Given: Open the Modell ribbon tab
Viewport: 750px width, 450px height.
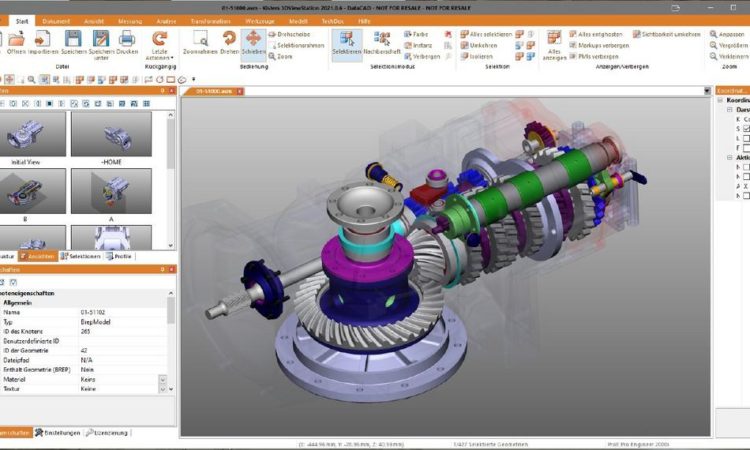Looking at the screenshot, I should click(x=298, y=22).
